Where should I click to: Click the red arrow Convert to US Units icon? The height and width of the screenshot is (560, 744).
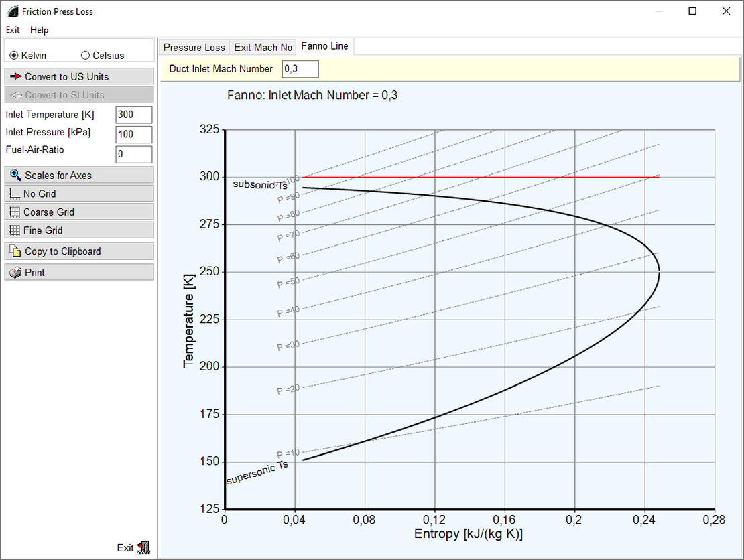(16, 76)
